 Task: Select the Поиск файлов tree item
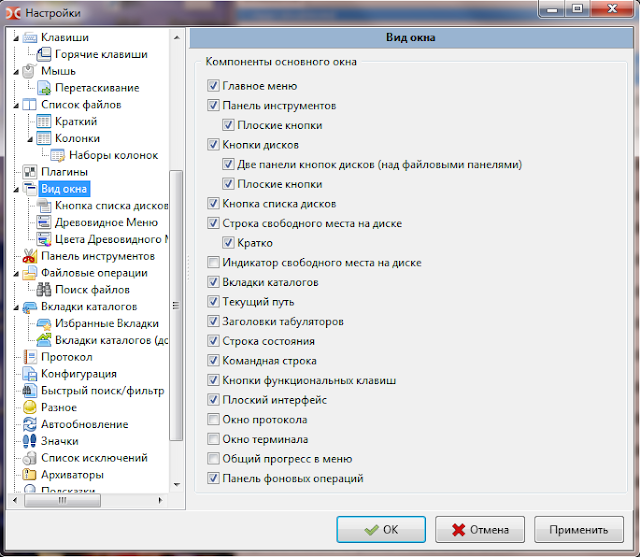pyautogui.click(x=92, y=289)
